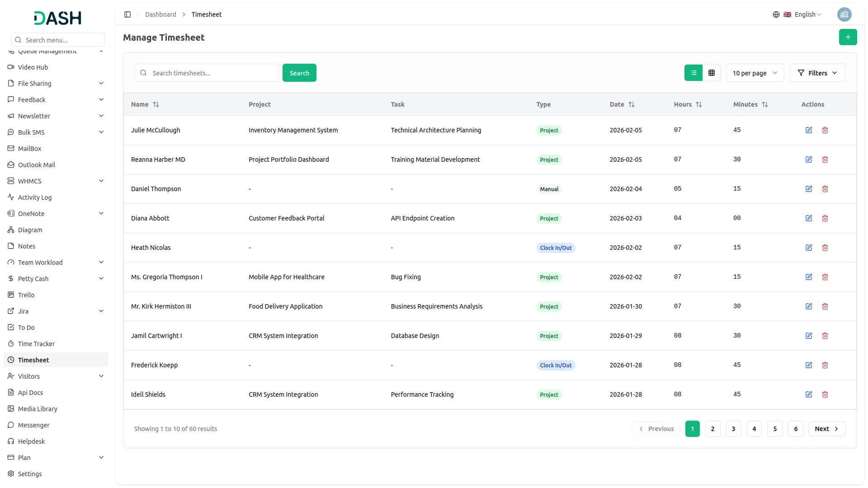
Task: Select the Notes icon in the sidebar
Action: (x=11, y=246)
